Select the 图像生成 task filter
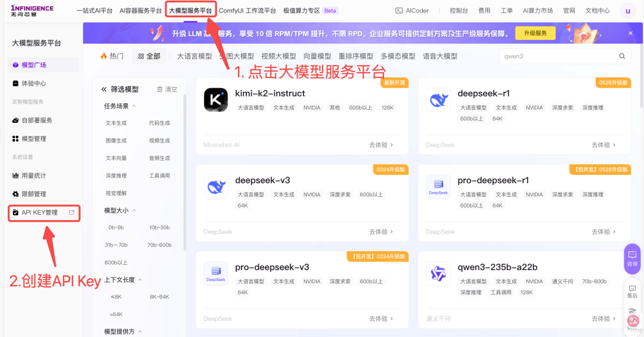 pos(116,141)
